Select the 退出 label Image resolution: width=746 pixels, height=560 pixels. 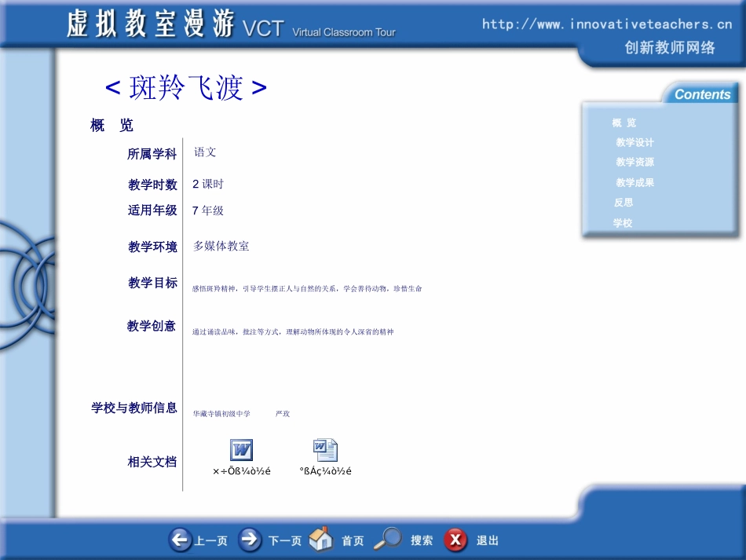point(488,540)
